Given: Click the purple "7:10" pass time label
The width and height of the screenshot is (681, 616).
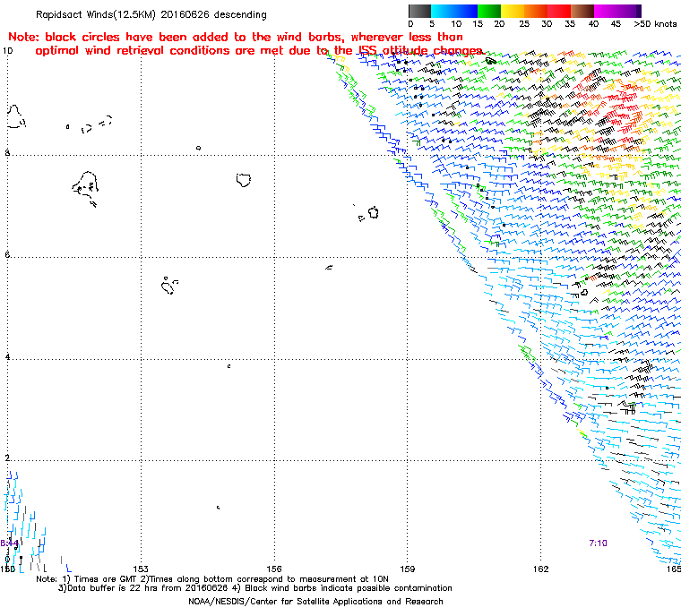Looking at the screenshot, I should (x=598, y=543).
